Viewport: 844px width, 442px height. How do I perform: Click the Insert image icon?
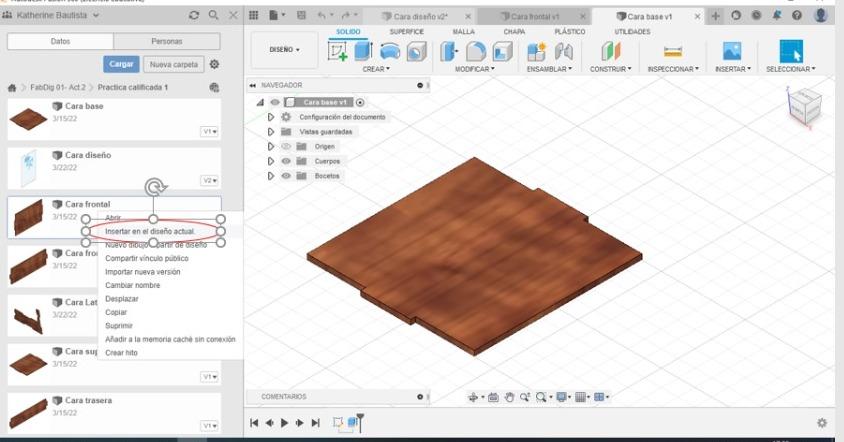pyautogui.click(x=732, y=52)
